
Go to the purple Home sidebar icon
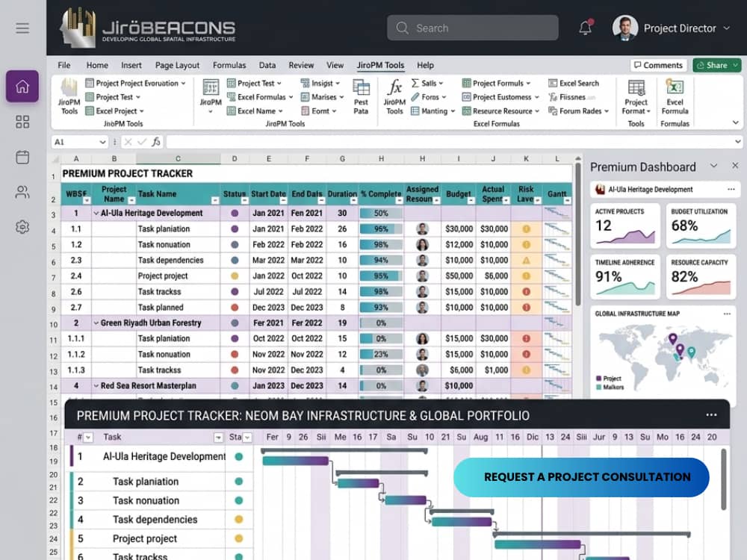(x=22, y=86)
